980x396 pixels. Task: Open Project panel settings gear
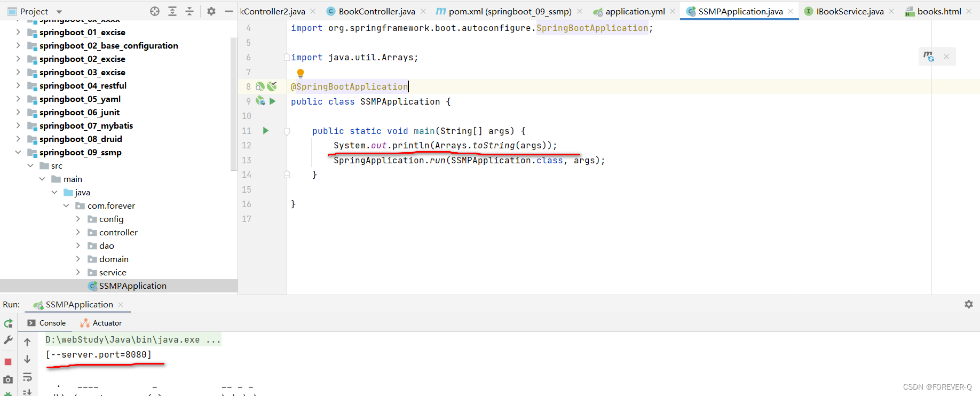tap(211, 11)
